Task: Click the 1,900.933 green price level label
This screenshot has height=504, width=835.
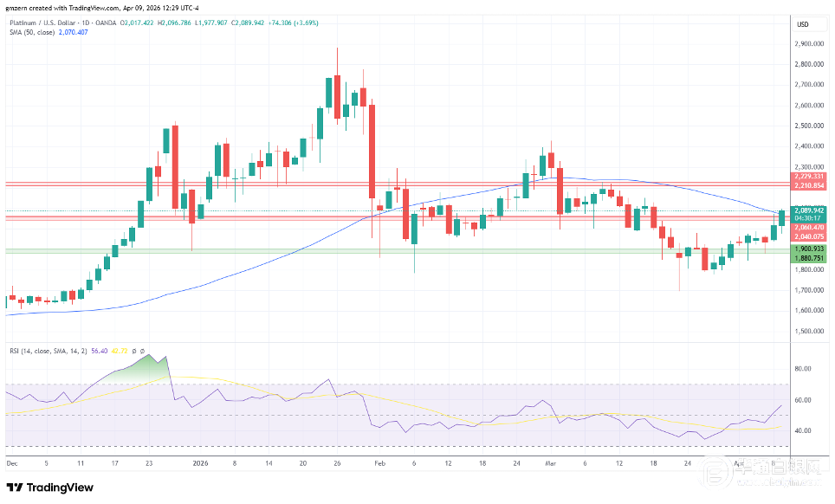Action: [x=807, y=249]
